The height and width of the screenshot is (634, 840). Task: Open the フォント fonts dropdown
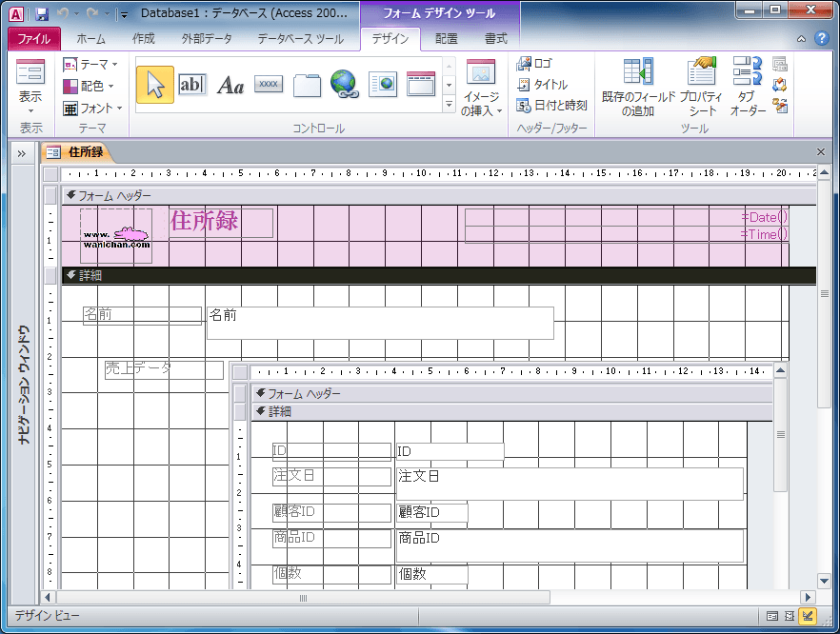point(93,109)
